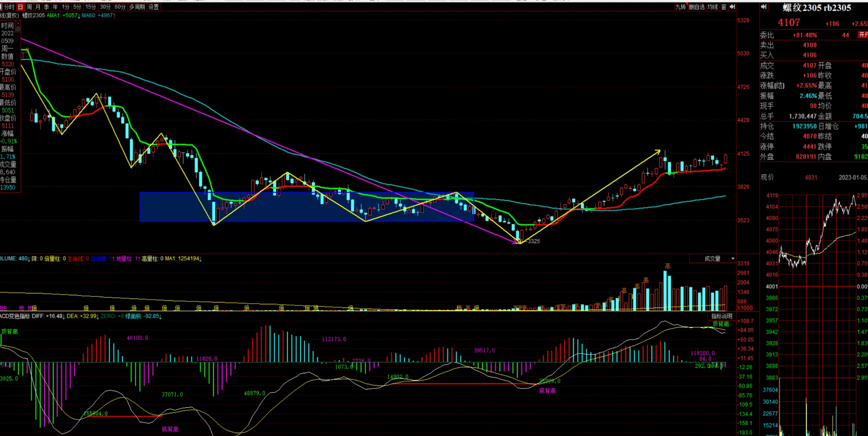Open the 多周期 multi-period view
Viewport: 868px width, 436px height.
pyautogui.click(x=137, y=7)
